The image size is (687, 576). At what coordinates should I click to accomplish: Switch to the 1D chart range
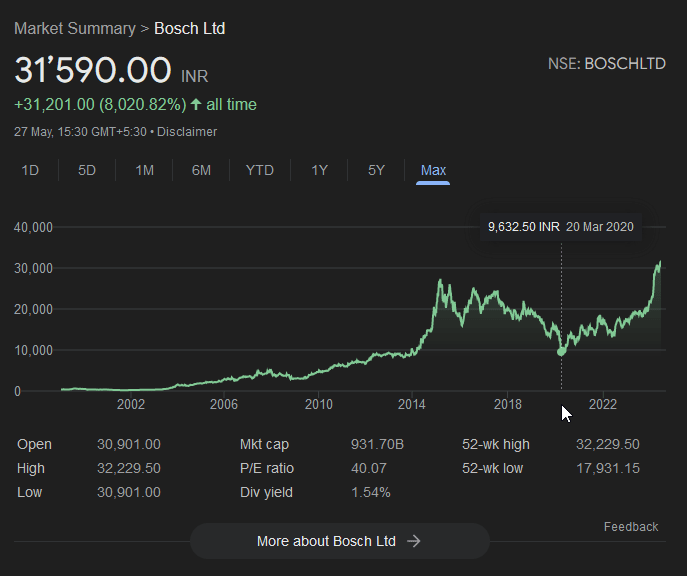click(30, 170)
